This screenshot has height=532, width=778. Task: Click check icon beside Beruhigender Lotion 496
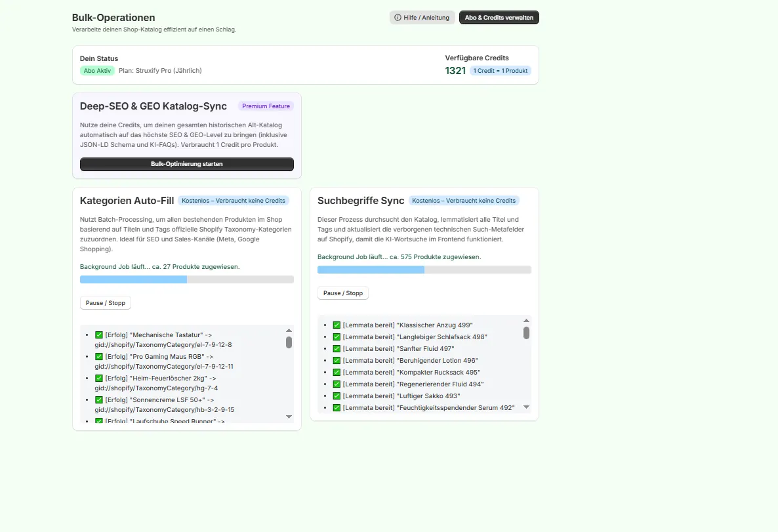tap(337, 360)
